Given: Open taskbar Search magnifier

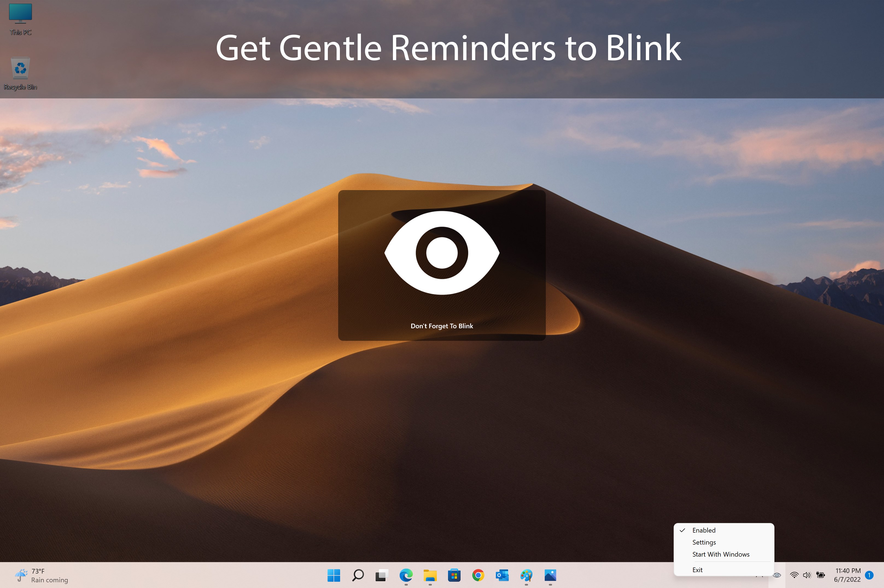Looking at the screenshot, I should [x=358, y=575].
